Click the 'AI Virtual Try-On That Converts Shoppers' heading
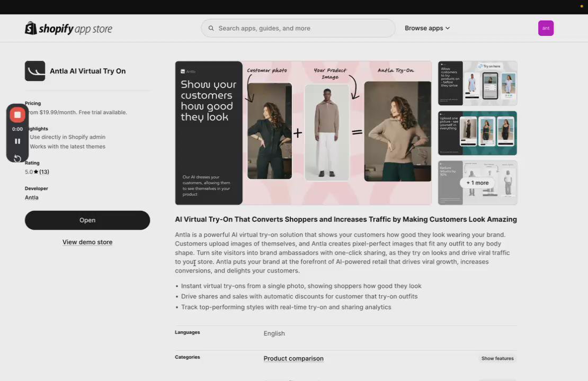This screenshot has width=588, height=381. tap(346, 219)
